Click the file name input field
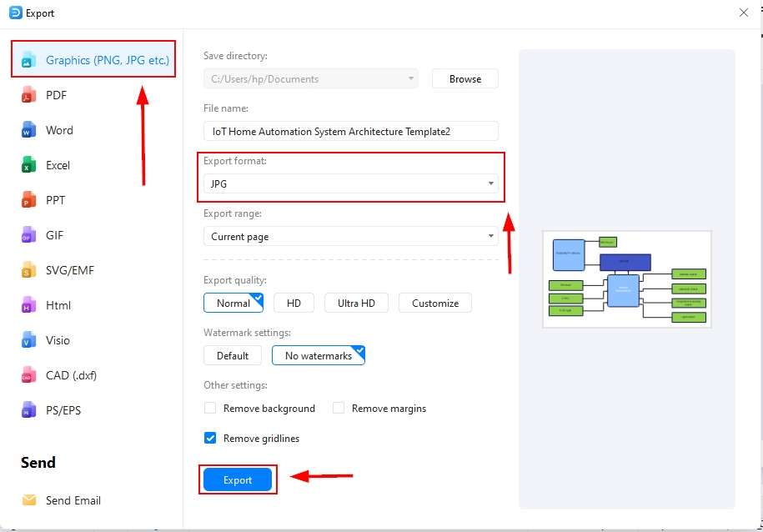 (x=350, y=131)
